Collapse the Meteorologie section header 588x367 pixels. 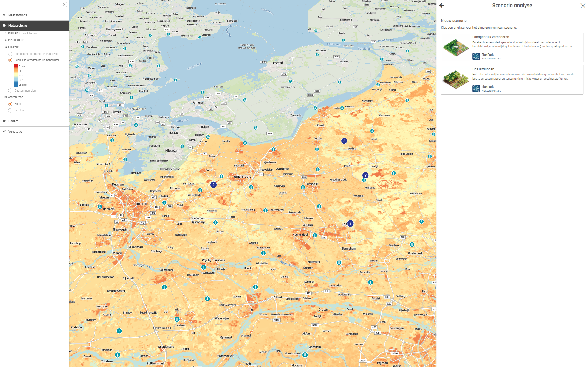(34, 25)
